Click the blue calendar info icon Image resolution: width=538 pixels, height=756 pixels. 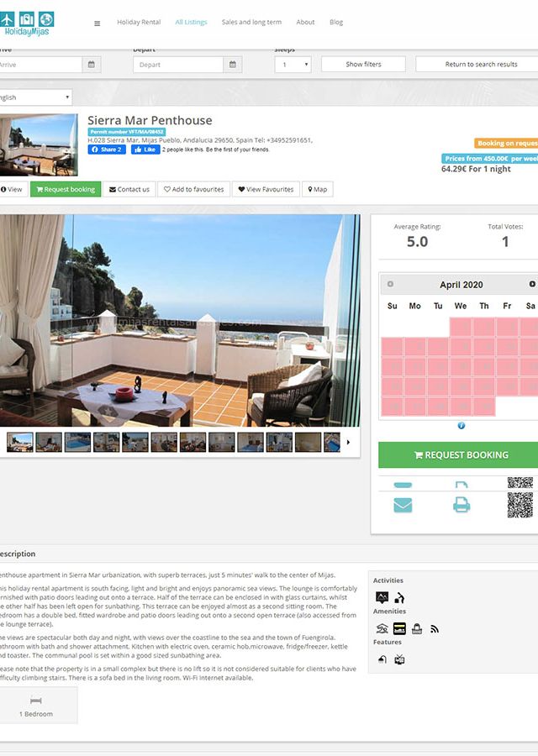[x=462, y=425]
